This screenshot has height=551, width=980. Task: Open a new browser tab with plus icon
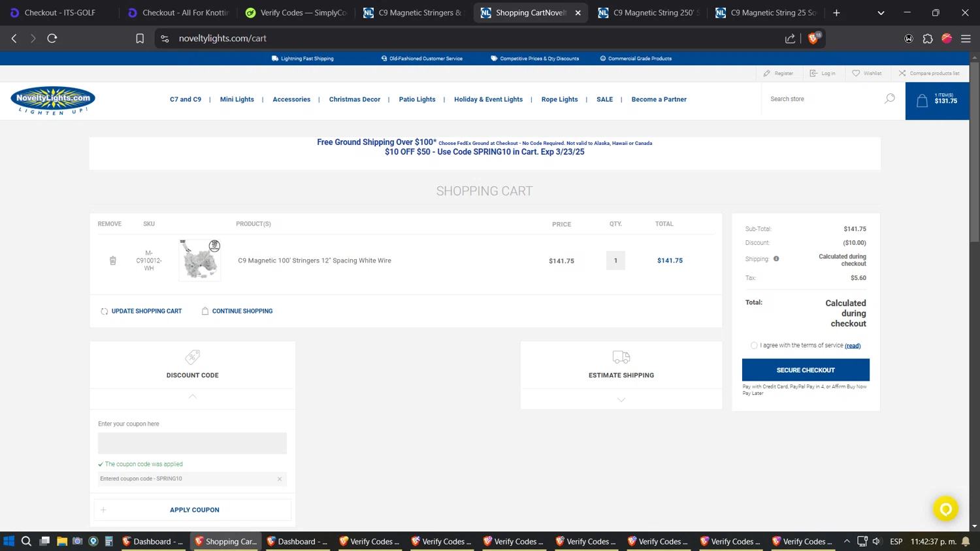[836, 12]
